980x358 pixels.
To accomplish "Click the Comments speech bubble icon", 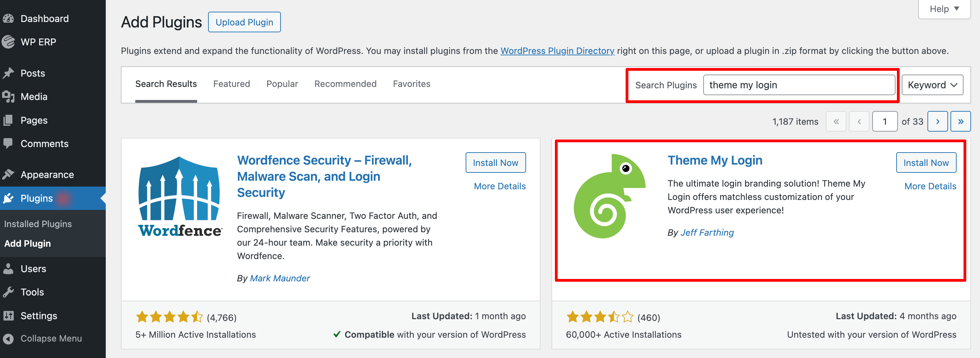I will click(8, 143).
